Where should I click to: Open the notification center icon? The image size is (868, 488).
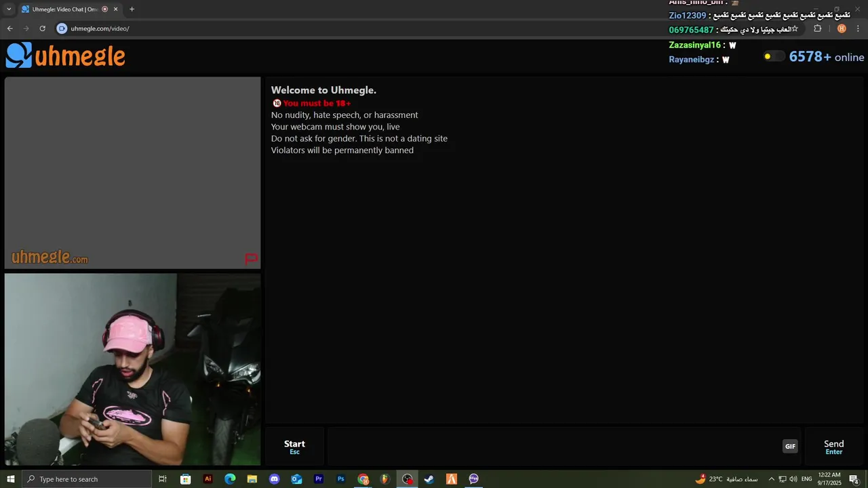pos(854,479)
